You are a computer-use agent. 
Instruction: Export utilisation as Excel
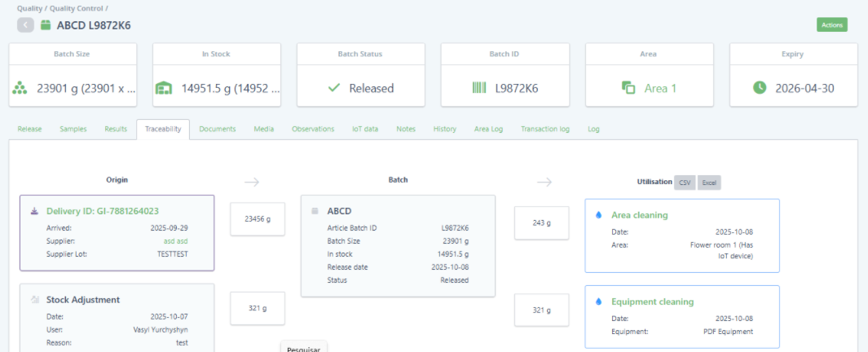(709, 183)
